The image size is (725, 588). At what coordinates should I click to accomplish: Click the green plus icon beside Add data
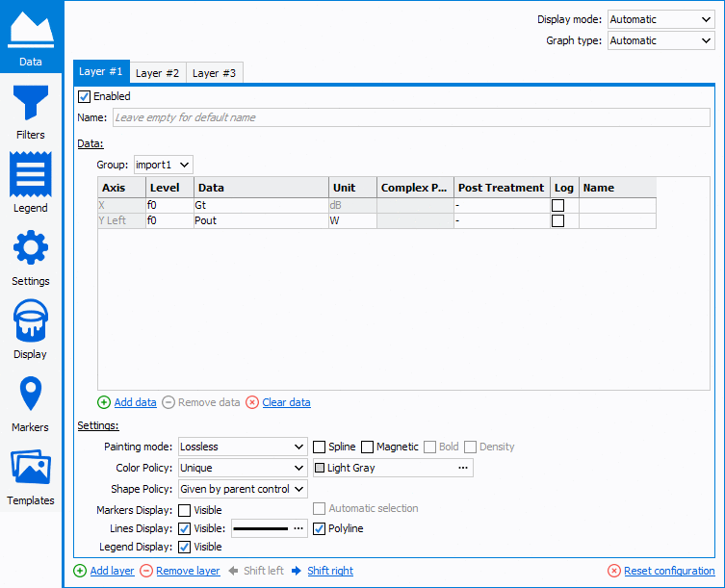click(x=104, y=402)
